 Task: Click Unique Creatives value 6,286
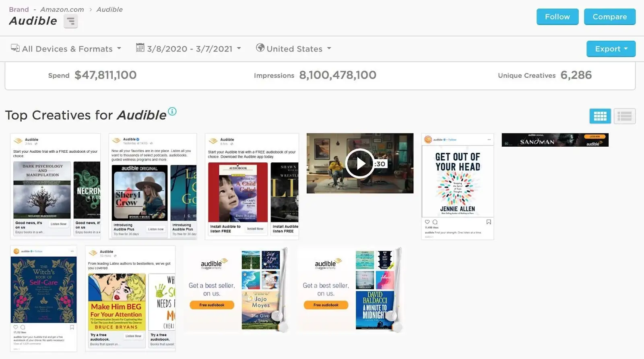click(x=576, y=75)
